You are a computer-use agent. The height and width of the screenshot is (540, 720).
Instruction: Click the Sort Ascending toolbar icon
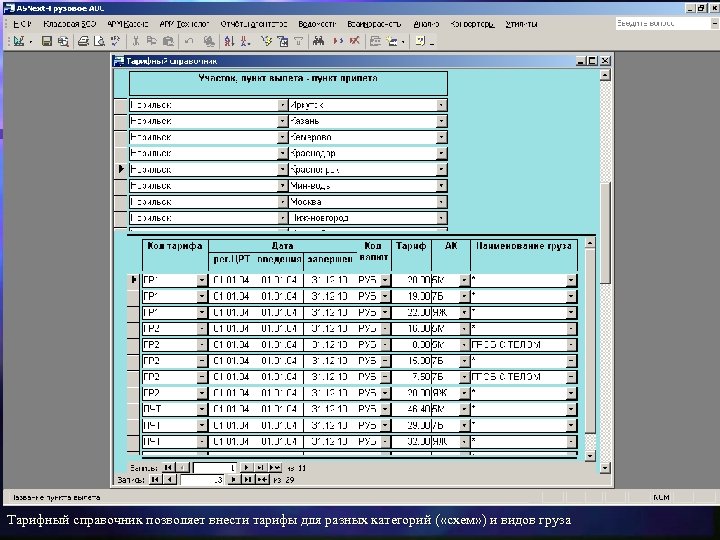(229, 41)
